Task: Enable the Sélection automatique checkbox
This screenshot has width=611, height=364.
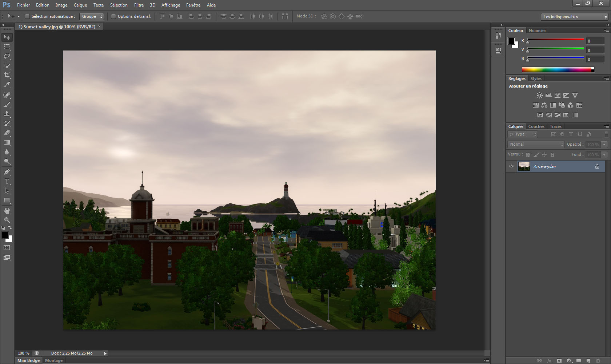Action: [27, 16]
